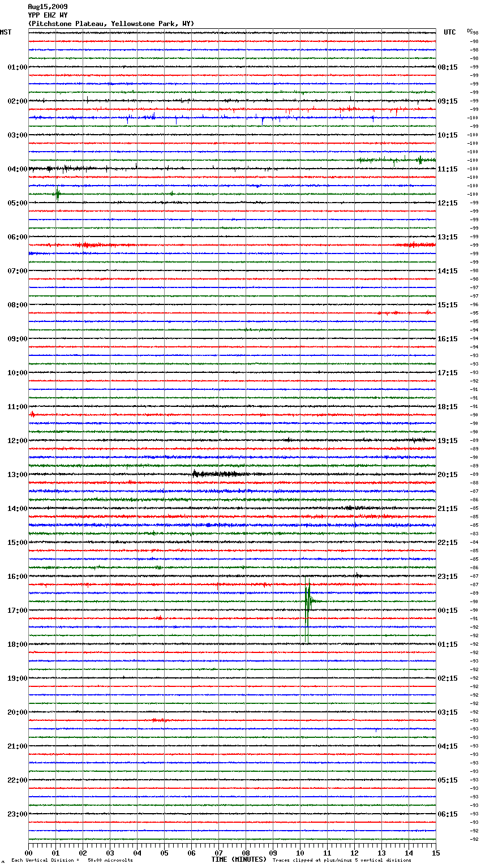Click minute tick 10 on the time axis
Screen dimensions: 481x868
click(x=300, y=853)
